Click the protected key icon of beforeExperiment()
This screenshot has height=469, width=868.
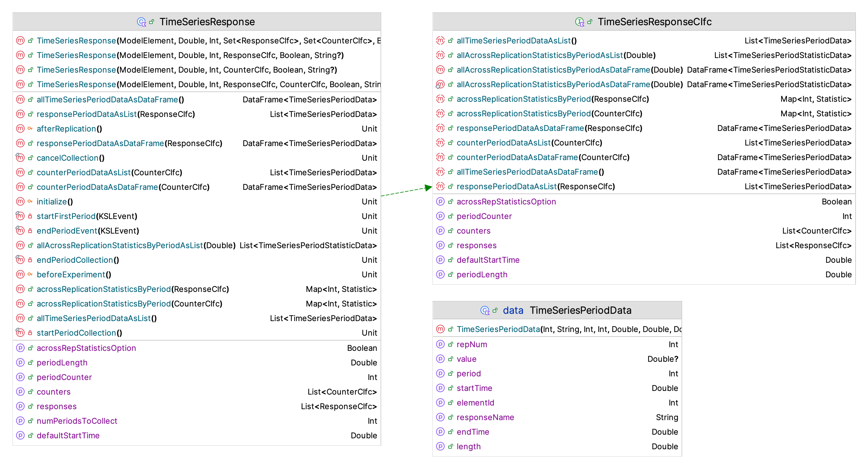[x=30, y=274]
